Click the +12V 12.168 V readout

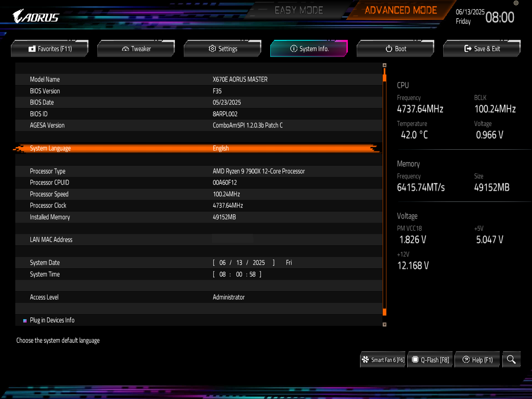[x=413, y=266]
